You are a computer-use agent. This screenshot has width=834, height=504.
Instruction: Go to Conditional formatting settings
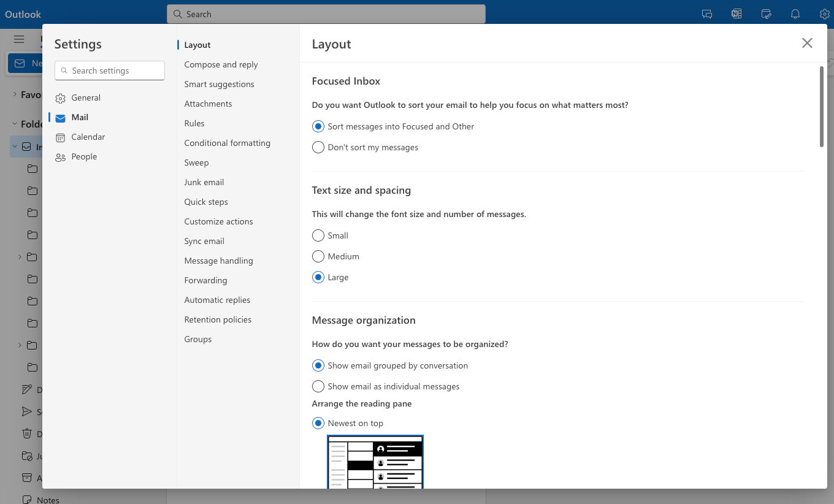tap(227, 143)
